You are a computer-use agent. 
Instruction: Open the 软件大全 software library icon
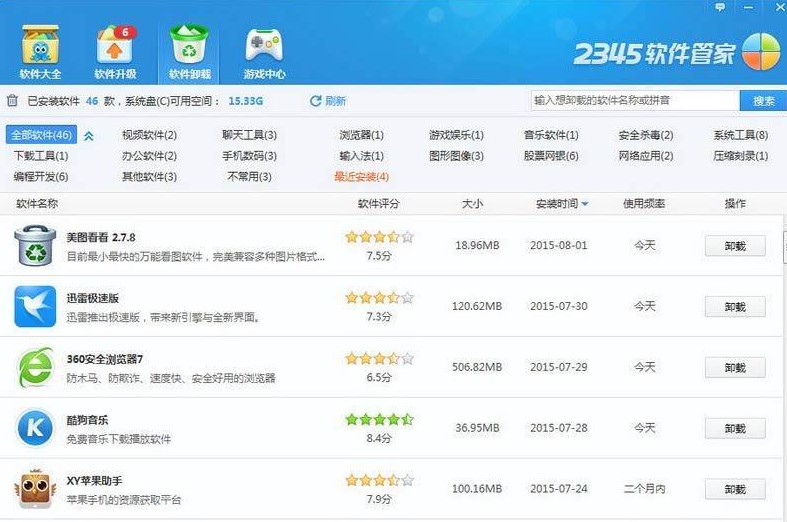click(40, 46)
